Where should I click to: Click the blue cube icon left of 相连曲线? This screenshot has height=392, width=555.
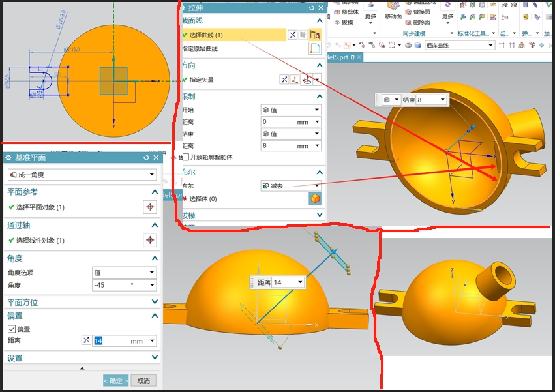tap(417, 45)
